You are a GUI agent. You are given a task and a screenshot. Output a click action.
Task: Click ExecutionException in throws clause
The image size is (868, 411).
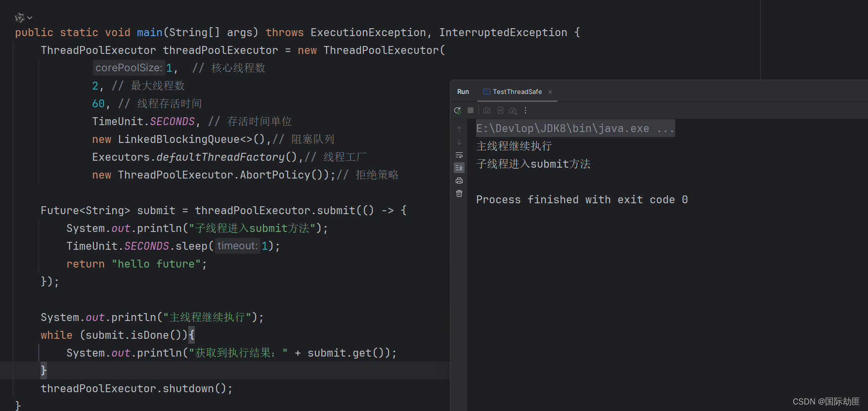(368, 33)
